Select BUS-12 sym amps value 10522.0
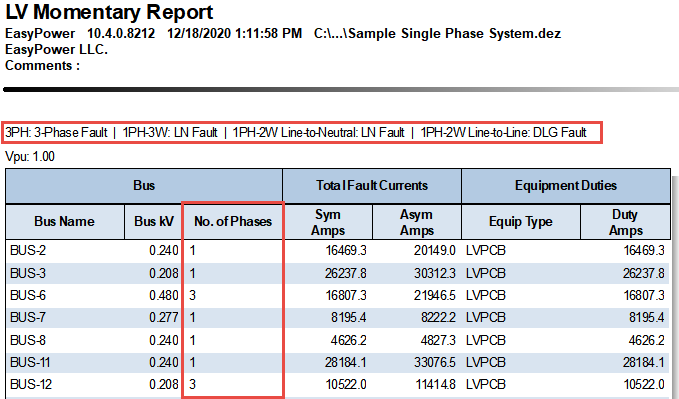Screen dimensions: 679x399 pos(346,384)
